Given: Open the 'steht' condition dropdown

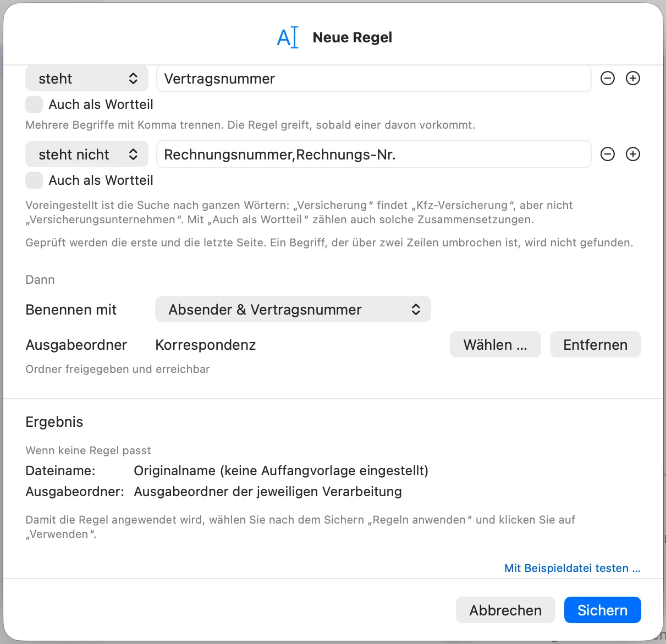Looking at the screenshot, I should coord(87,79).
